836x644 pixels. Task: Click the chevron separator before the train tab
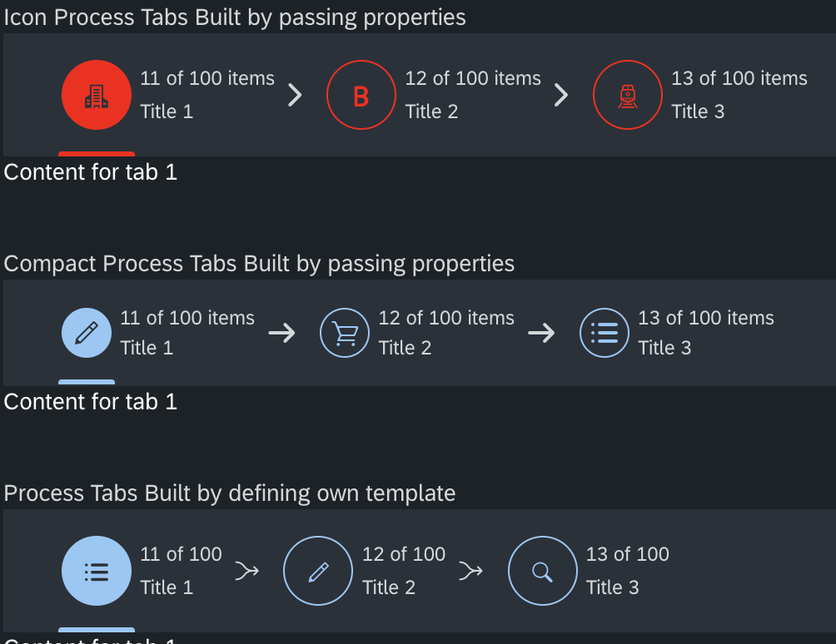(560, 95)
